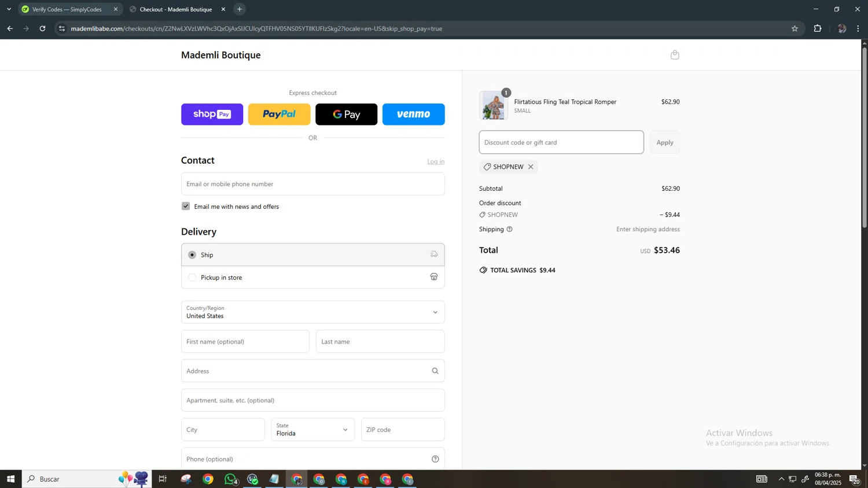Go back to the previous page
Image resolution: width=868 pixels, height=488 pixels.
(10, 28)
